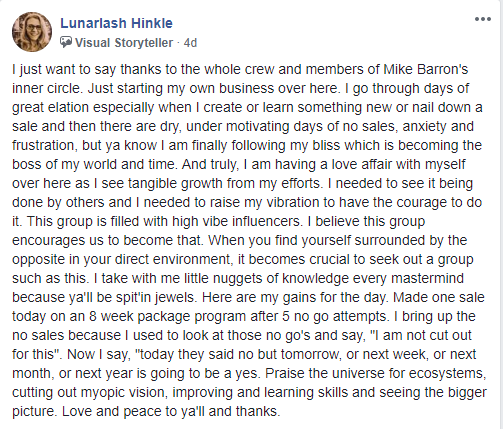Click the word ecosystems in the post
The image size is (503, 429).
(447, 373)
